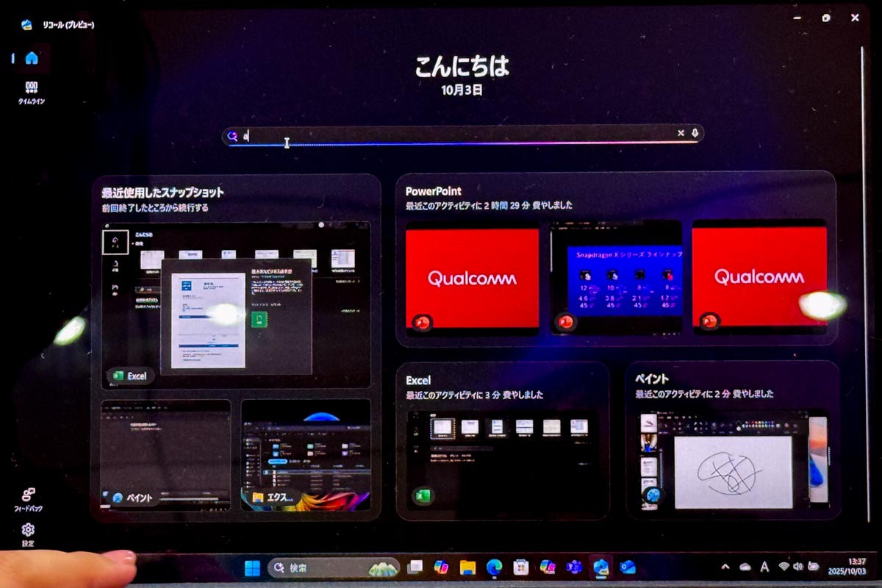Click the リコール (プレビュー) title bar icon

[x=26, y=24]
